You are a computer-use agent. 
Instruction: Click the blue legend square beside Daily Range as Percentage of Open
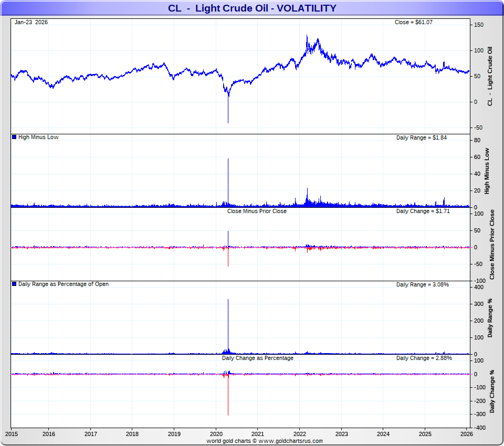14,284
